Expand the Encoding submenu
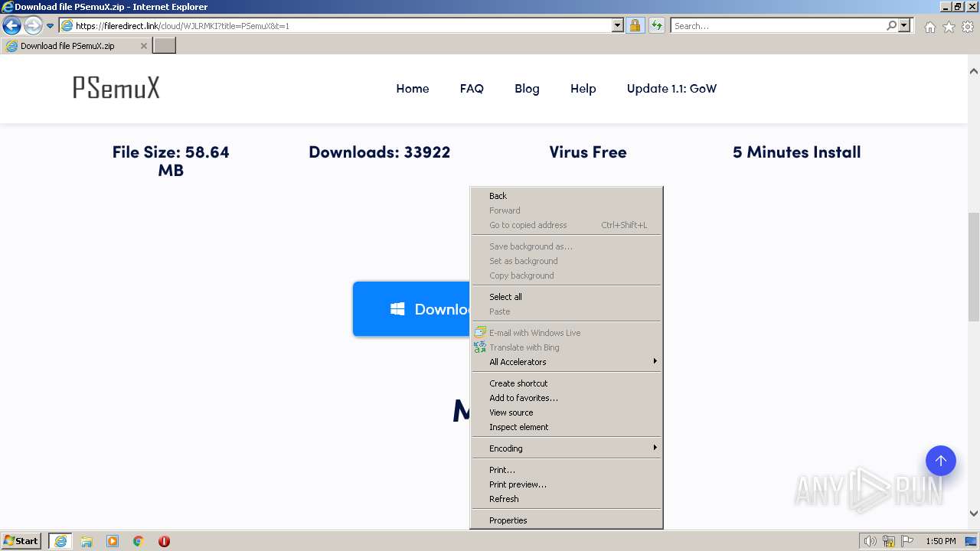Image resolution: width=980 pixels, height=551 pixels. [567, 448]
